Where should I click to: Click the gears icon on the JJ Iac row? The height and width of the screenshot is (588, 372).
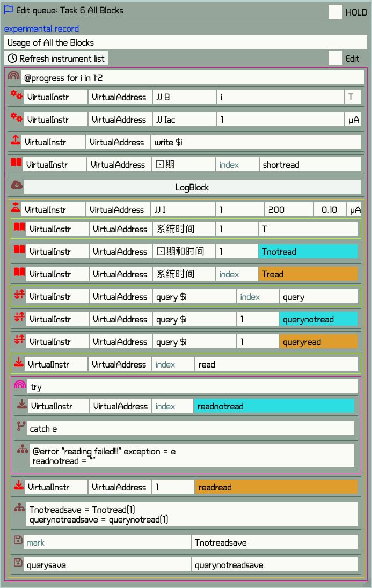pyautogui.click(x=16, y=117)
